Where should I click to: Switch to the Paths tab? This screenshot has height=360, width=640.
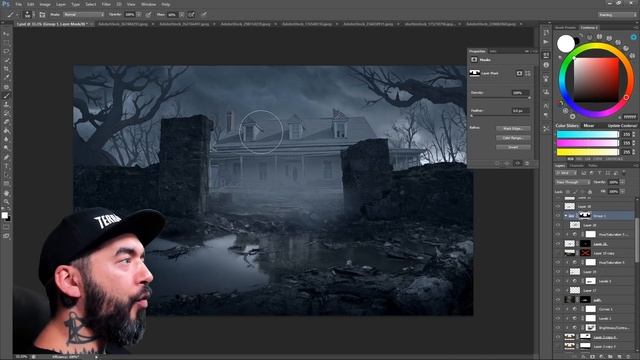click(593, 166)
